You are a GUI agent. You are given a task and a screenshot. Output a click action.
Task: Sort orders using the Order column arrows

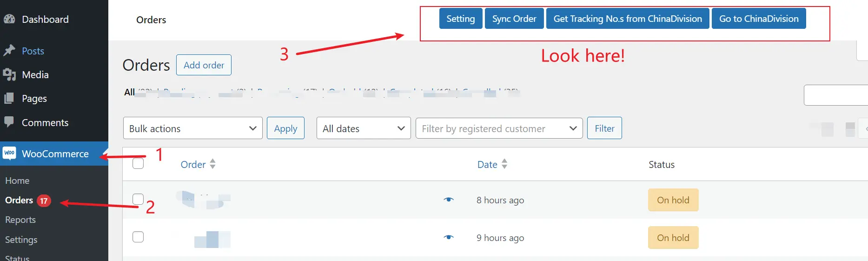pyautogui.click(x=212, y=164)
